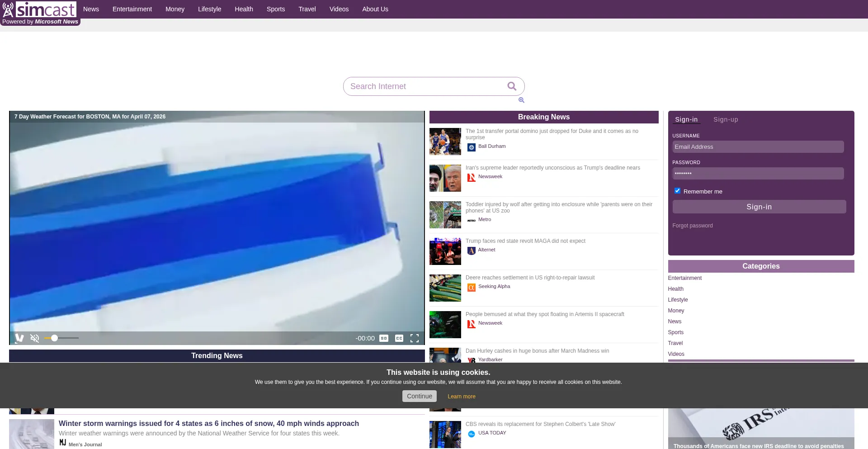The image size is (868, 449).
Task: Open Artemis II spacecraft article headline
Action: coord(545,314)
